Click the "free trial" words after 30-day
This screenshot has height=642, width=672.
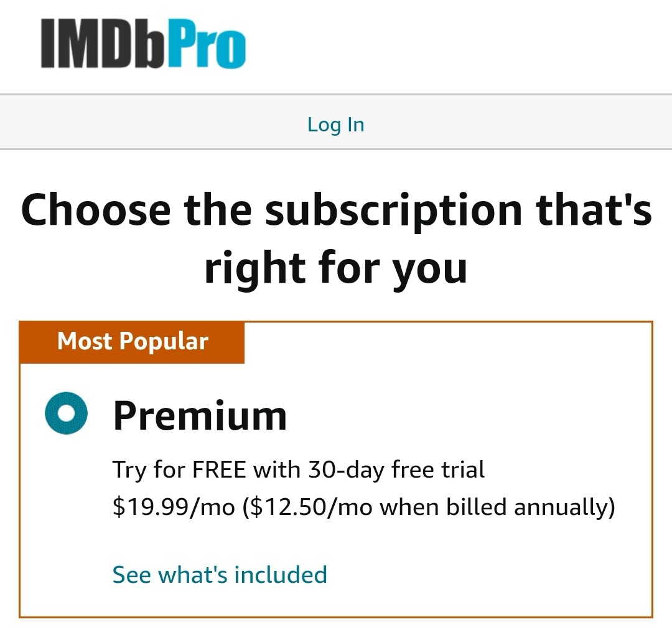[438, 469]
